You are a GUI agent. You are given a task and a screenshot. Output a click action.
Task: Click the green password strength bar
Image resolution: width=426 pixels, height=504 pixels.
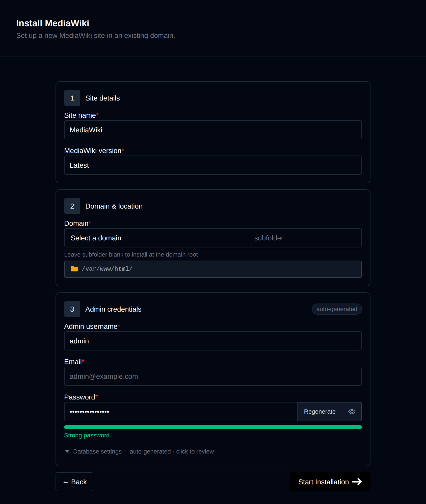click(213, 427)
